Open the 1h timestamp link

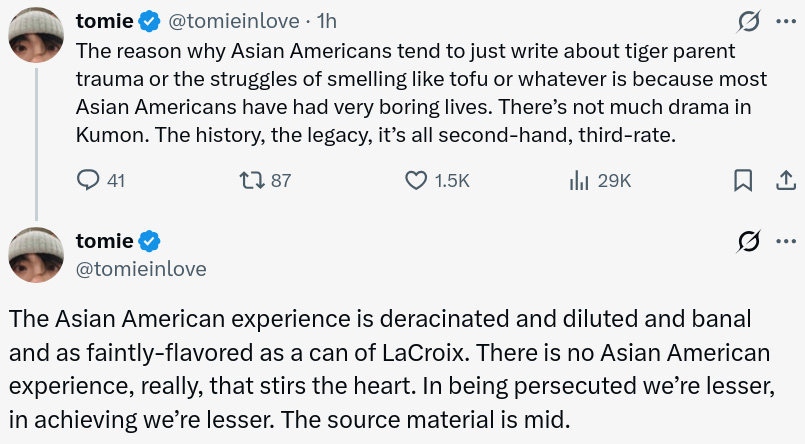coord(326,20)
